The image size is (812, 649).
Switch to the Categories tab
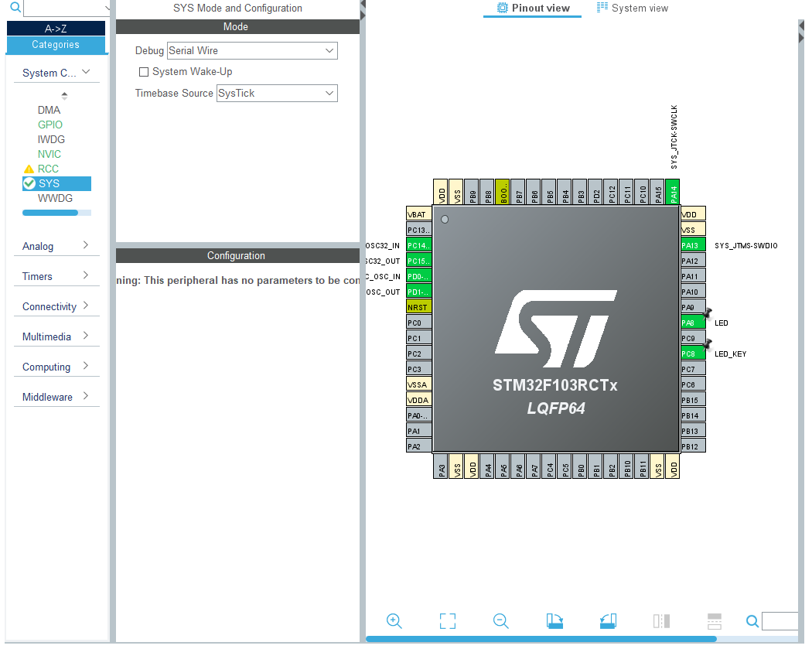(56, 45)
